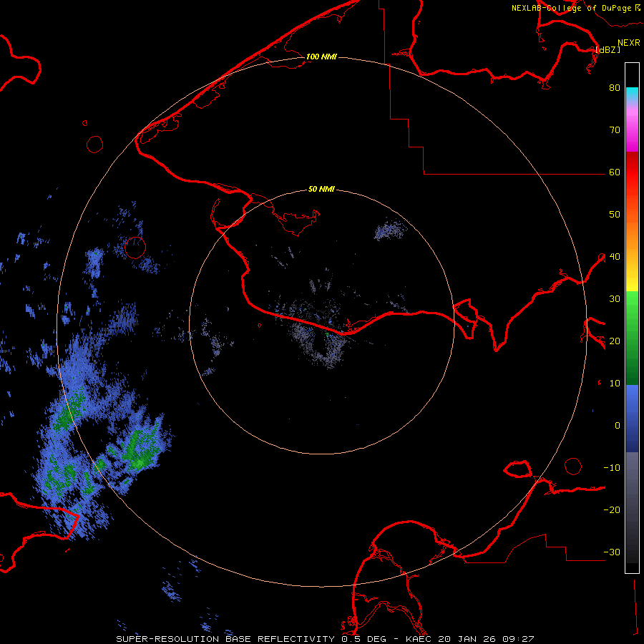Click the "50 NMI" range ring label
Viewport: 644px width, 644px height.
point(321,190)
